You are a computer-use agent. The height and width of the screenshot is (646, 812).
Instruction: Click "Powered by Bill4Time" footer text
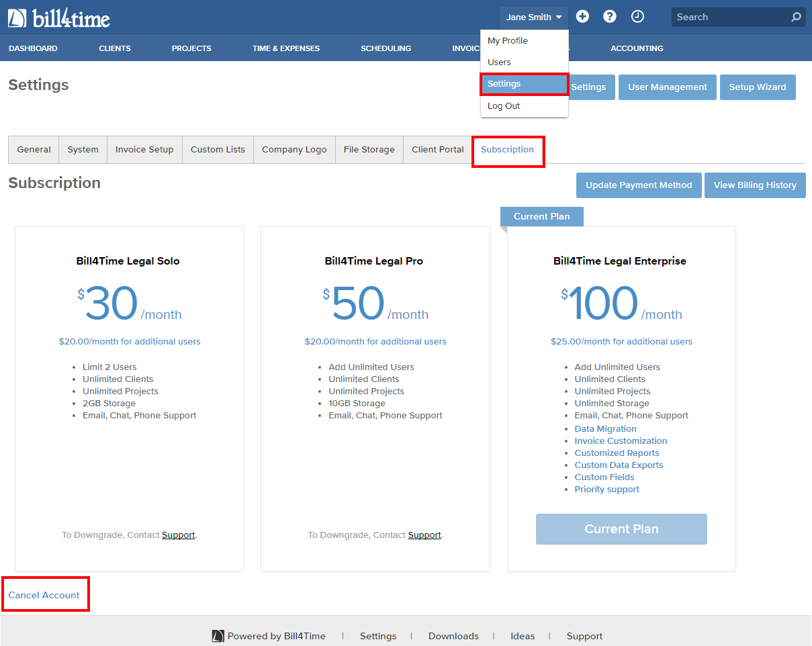click(x=277, y=636)
